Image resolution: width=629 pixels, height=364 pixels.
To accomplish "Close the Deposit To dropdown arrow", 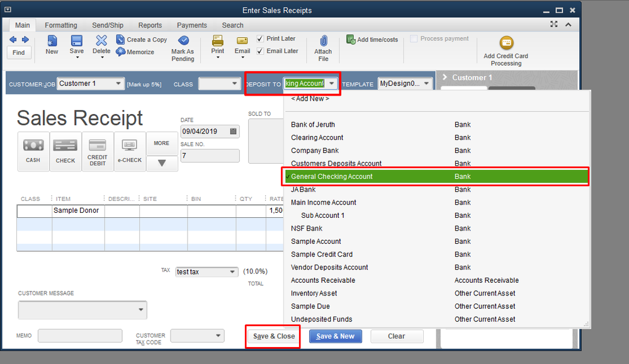I will (331, 84).
